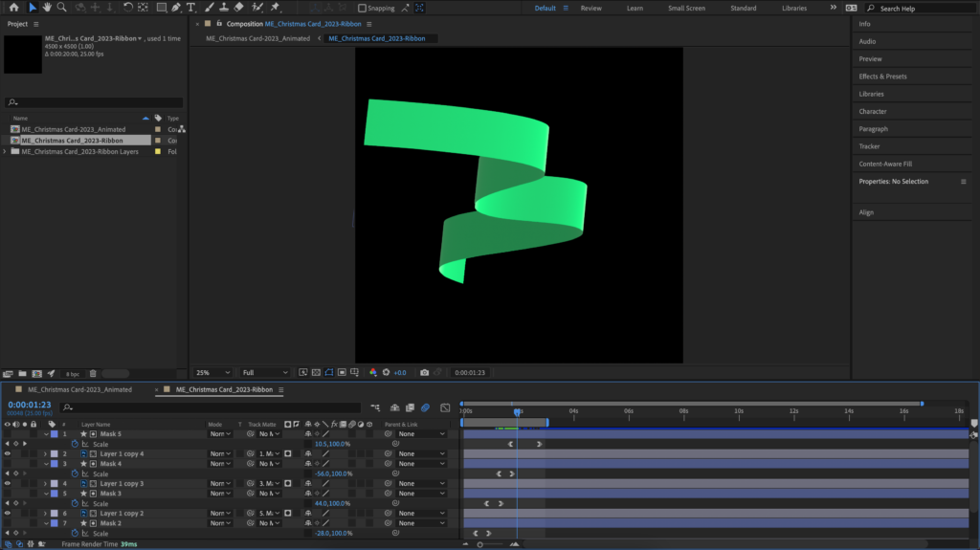Click the Scale stopwatch for Mask 5
The width and height of the screenshot is (980, 550).
75,444
